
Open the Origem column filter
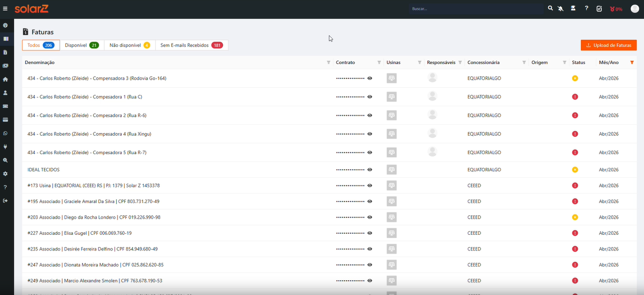point(564,63)
